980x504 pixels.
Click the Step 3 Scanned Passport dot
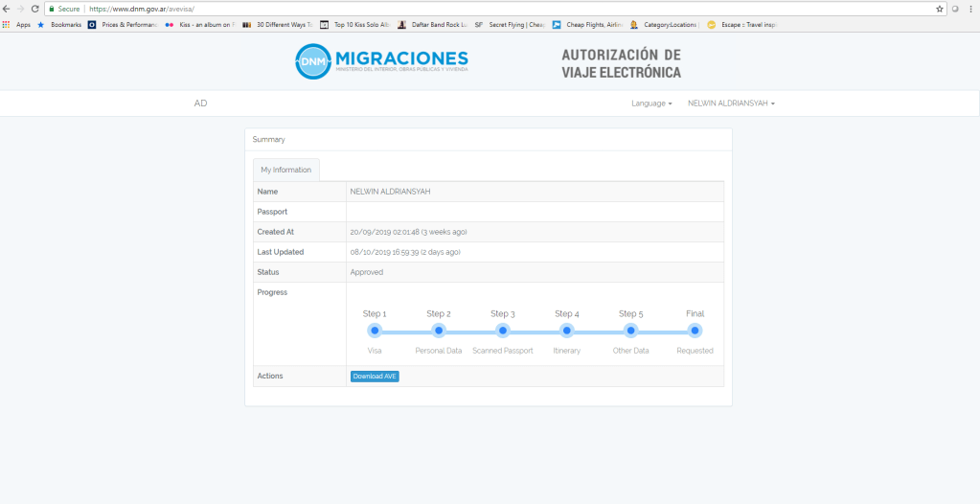pos(503,331)
